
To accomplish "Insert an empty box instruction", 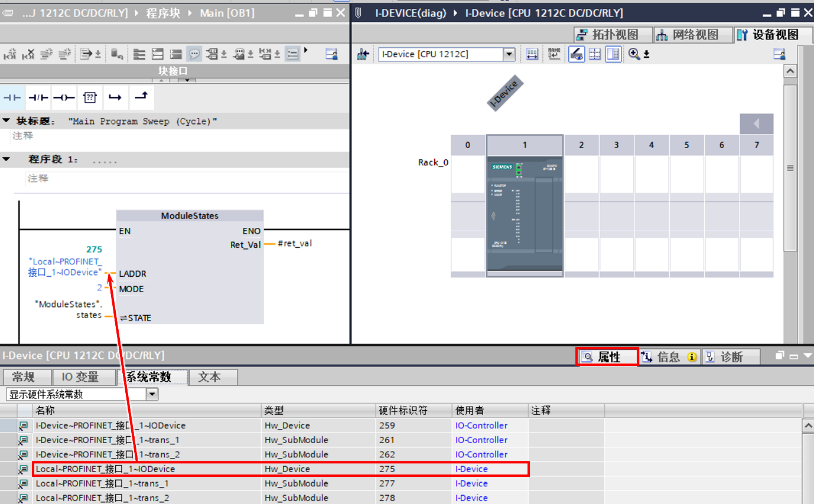I will (x=89, y=97).
